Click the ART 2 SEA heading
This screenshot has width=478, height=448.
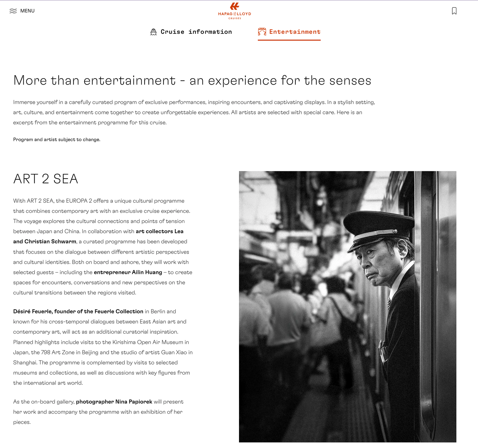coord(46,179)
